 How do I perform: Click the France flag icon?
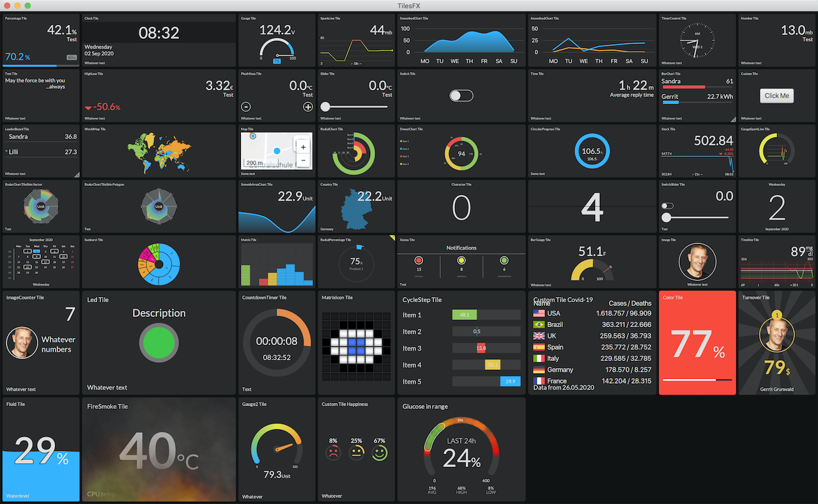point(539,381)
